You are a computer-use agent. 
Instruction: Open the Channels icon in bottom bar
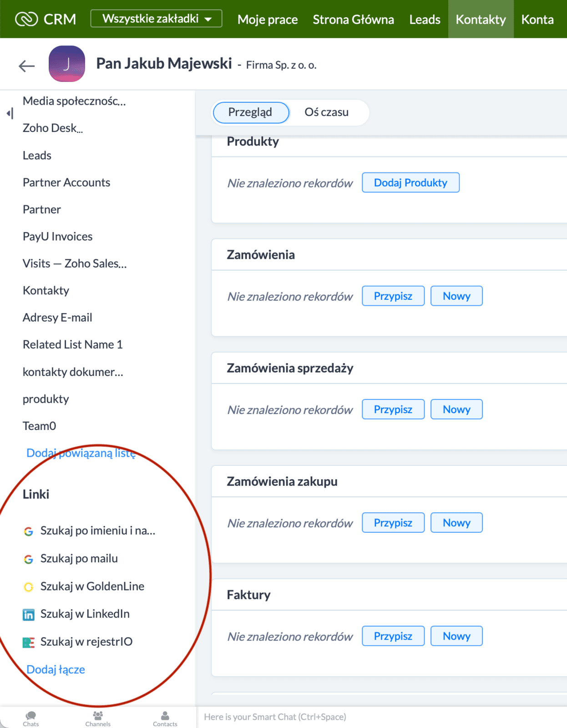tap(98, 718)
